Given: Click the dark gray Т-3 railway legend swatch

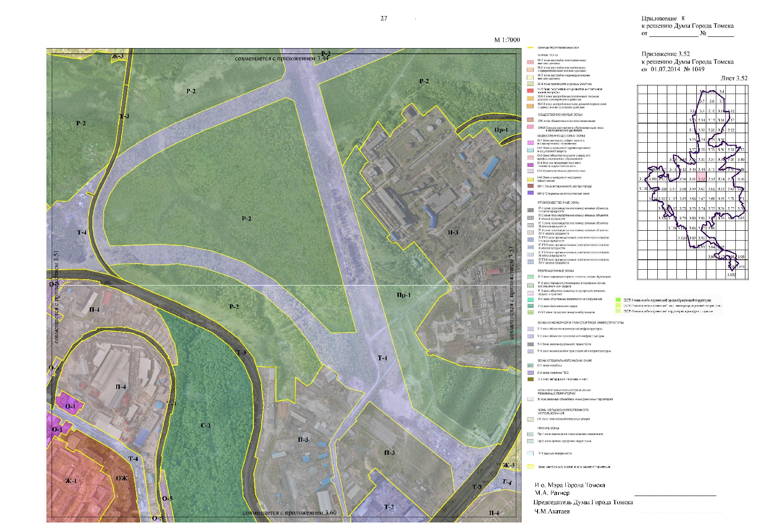Looking at the screenshot, I should 530,344.
